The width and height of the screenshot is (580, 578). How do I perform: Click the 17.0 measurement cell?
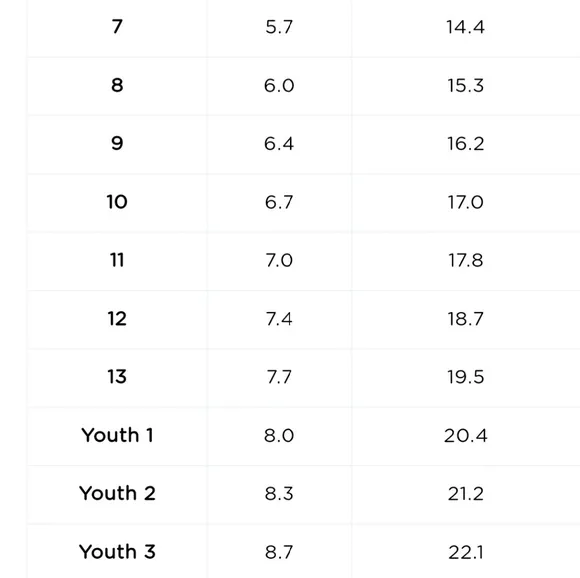click(465, 202)
